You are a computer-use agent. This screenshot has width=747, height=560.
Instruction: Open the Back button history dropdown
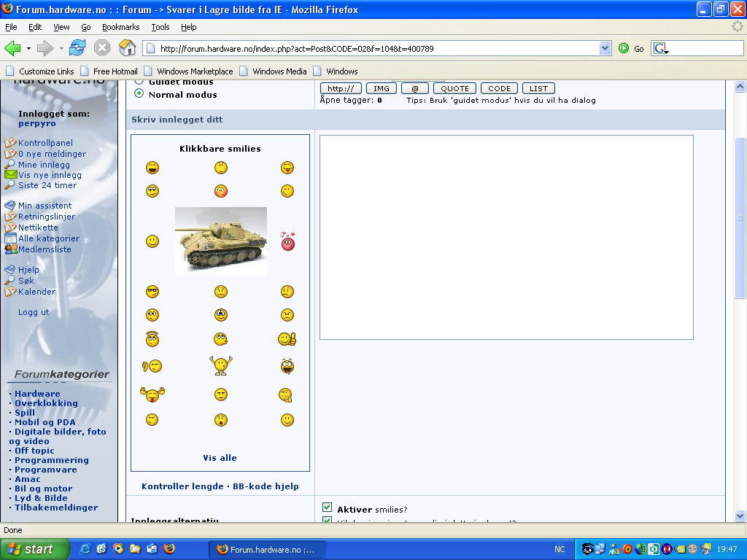(28, 48)
